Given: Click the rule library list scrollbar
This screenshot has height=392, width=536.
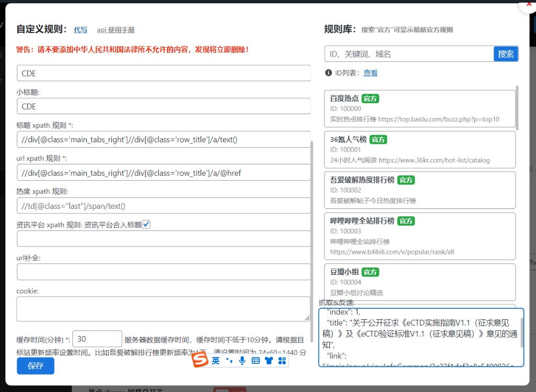Looking at the screenshot, I should pos(517,108).
